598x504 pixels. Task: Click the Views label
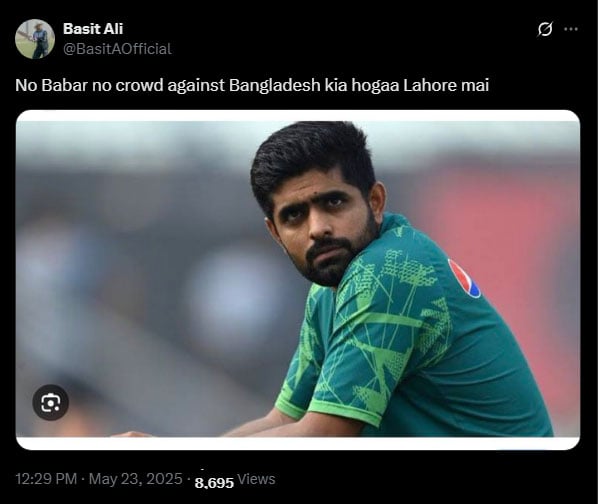(x=256, y=479)
